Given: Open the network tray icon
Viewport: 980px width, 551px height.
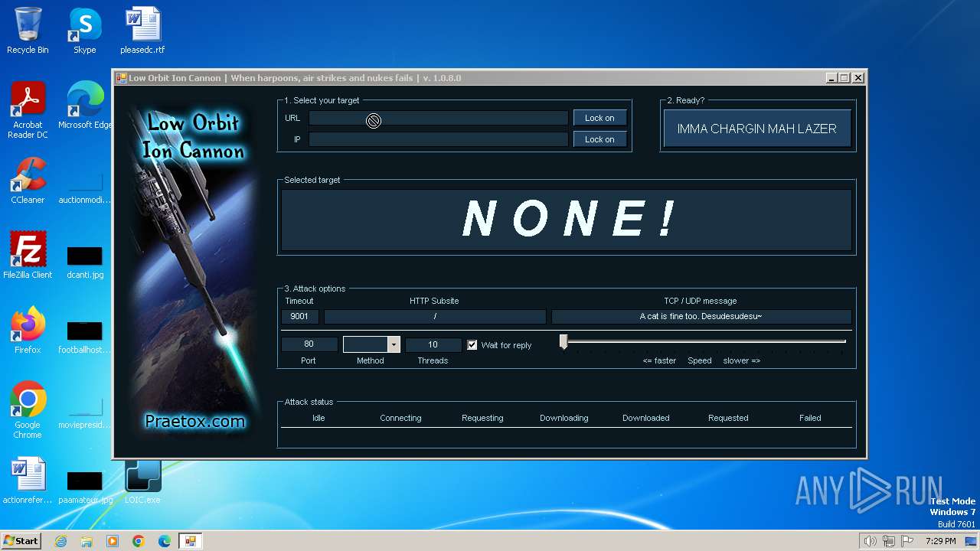Looking at the screenshot, I should [x=889, y=541].
